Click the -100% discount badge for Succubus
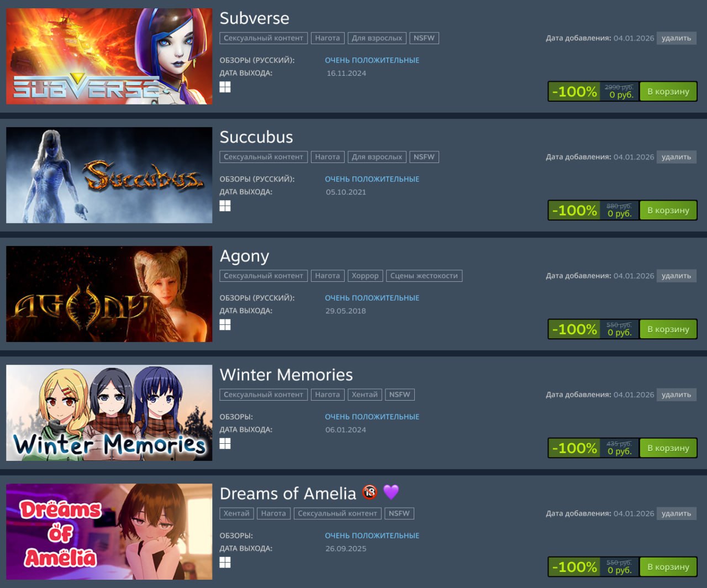This screenshot has width=707, height=588. pyautogui.click(x=574, y=211)
